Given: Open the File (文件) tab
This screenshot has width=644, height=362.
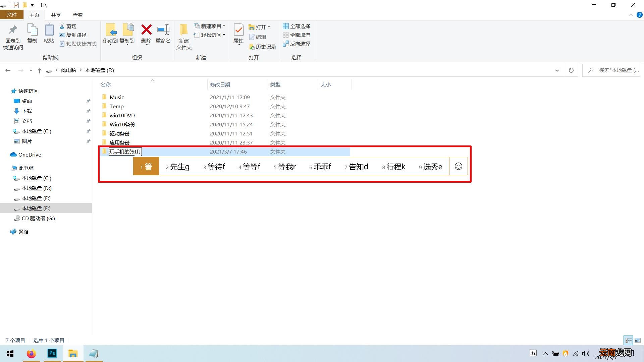Looking at the screenshot, I should click(x=12, y=15).
